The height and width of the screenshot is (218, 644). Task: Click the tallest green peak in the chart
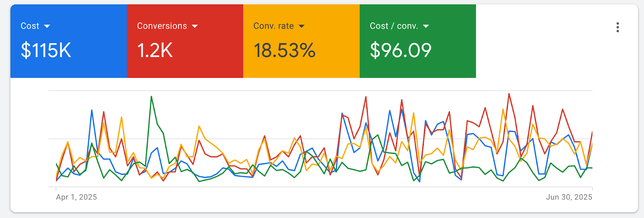pos(151,97)
